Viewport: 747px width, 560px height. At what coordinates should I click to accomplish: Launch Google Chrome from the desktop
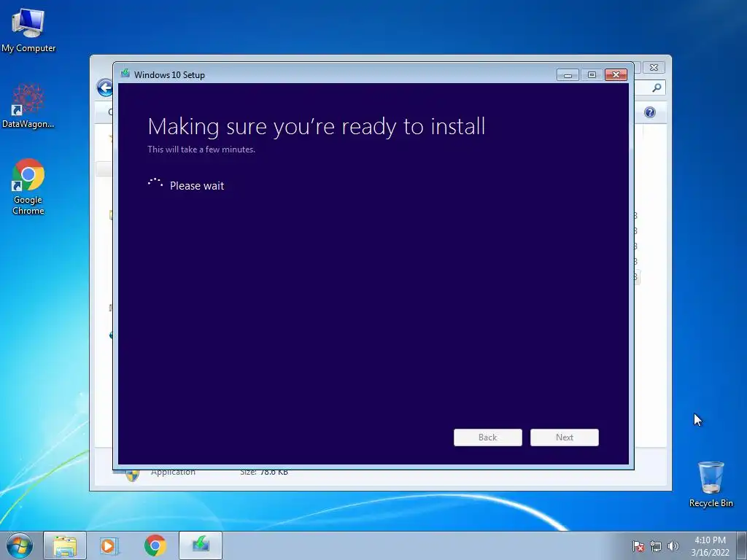(28, 186)
